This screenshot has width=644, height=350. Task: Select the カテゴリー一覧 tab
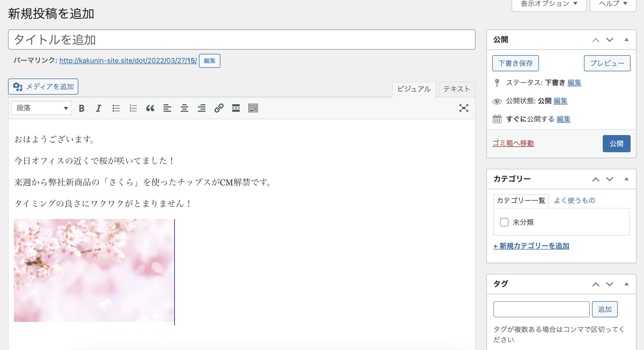coord(521,201)
